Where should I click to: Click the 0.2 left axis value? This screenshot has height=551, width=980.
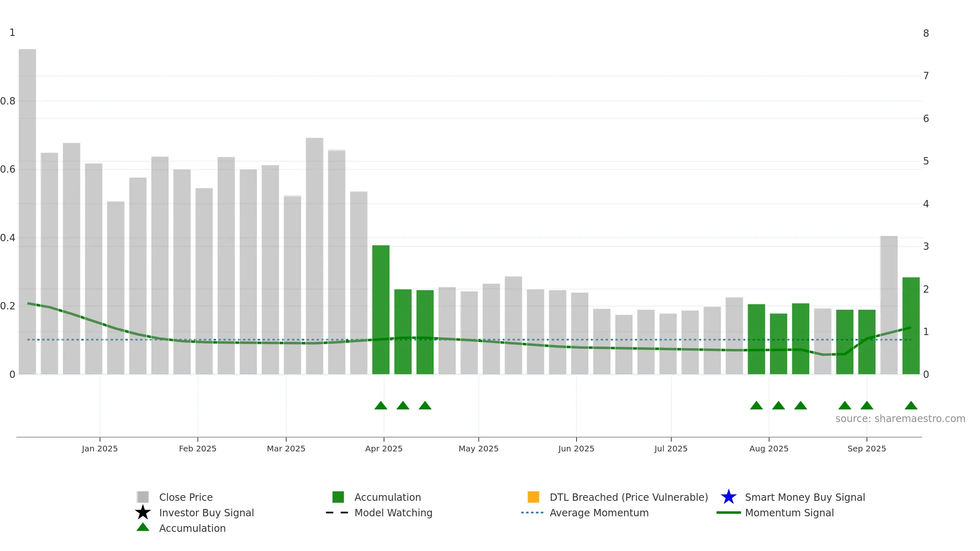pyautogui.click(x=8, y=306)
